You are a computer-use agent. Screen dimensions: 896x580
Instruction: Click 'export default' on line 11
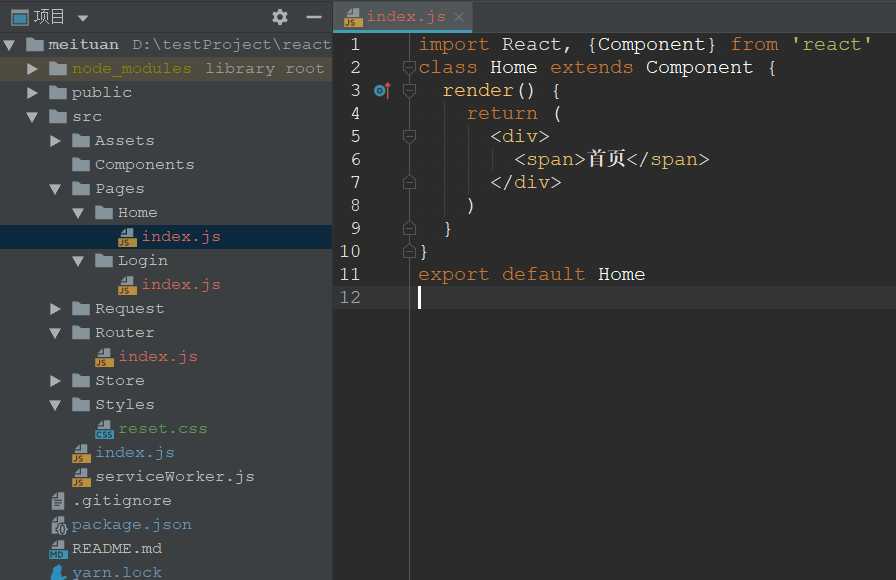click(x=501, y=274)
